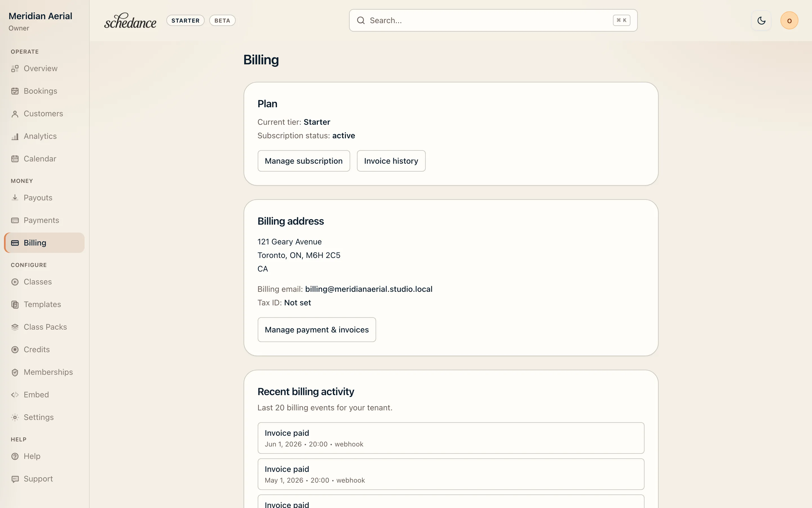Go to Memberships page

tap(44, 372)
